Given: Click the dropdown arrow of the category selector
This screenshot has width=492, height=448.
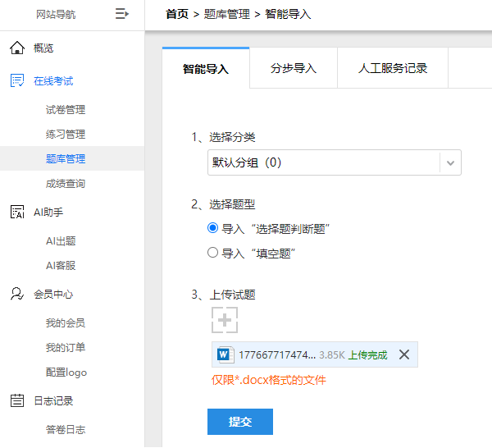Looking at the screenshot, I should point(450,162).
